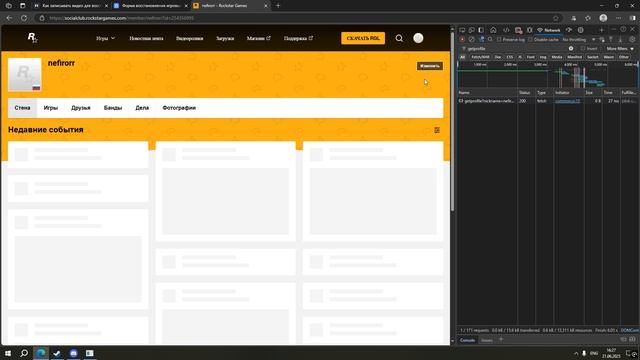Select the Media request type filter
This screenshot has height=360, width=640.
pyautogui.click(x=557, y=57)
